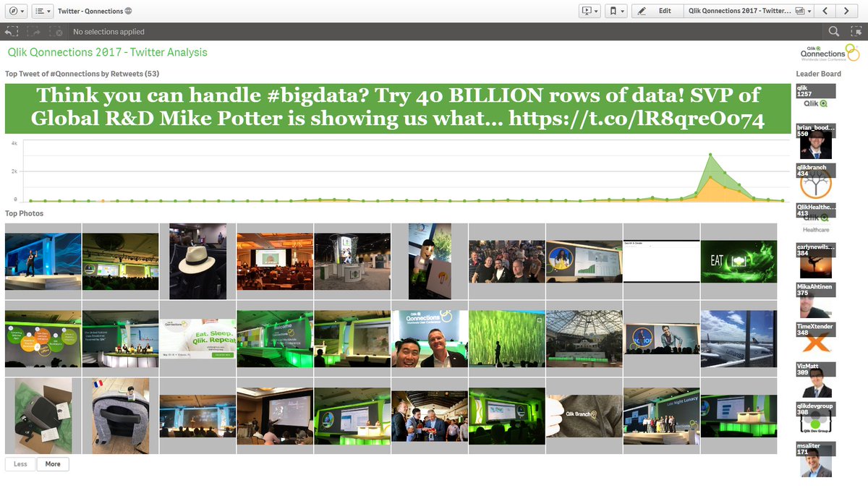This screenshot has height=488, width=868.
Task: Select qlikbranch leader board entry
Action: coord(816,181)
